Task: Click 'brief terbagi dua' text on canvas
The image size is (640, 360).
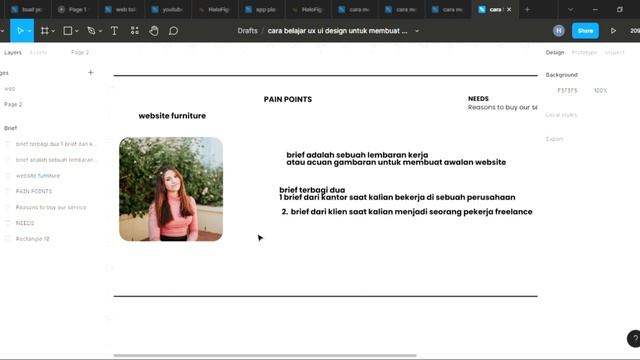Action: (312, 190)
